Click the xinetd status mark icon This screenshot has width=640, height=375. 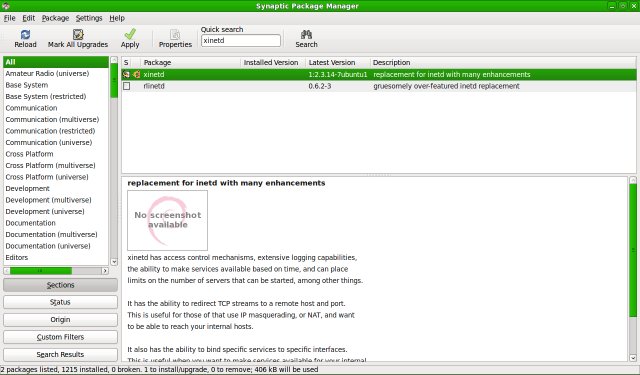[126, 74]
